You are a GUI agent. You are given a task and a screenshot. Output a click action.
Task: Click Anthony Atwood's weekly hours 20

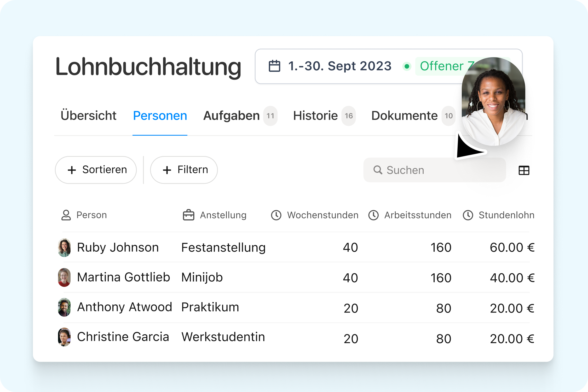click(351, 308)
